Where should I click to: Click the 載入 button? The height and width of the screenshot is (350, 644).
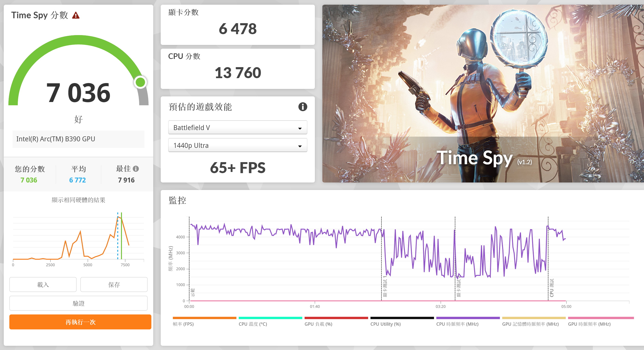43,284
